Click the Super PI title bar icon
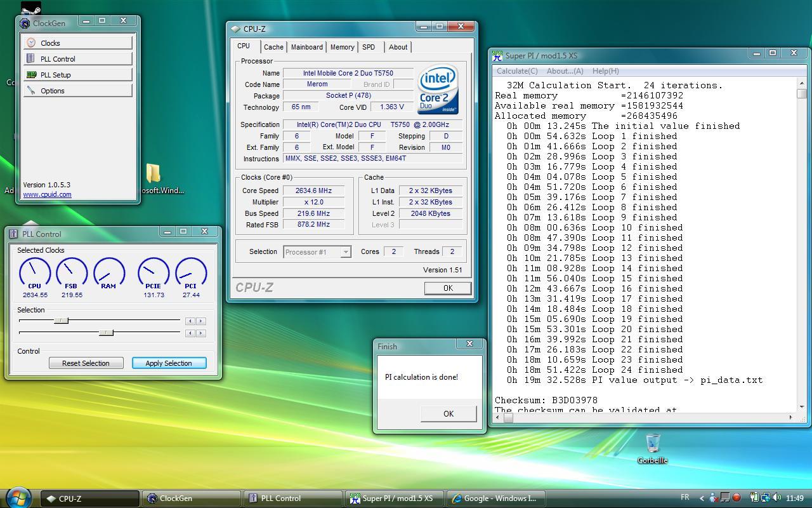812x508 pixels. pos(497,55)
